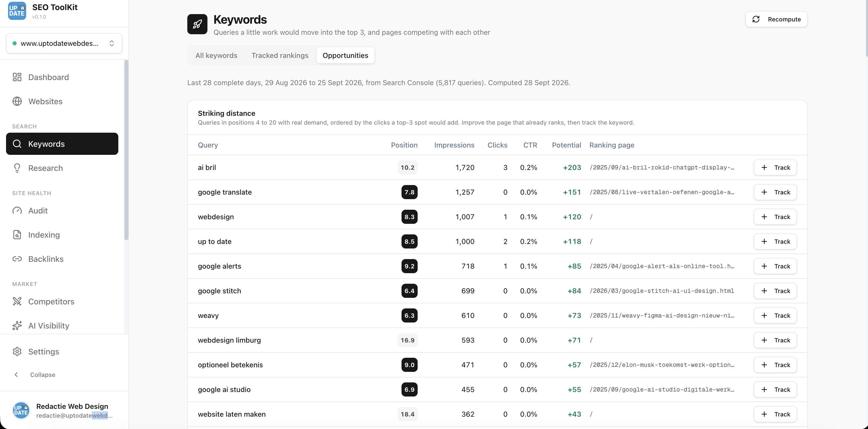This screenshot has width=868, height=429.
Task: Click the 10.2 position badge
Action: pos(407,167)
